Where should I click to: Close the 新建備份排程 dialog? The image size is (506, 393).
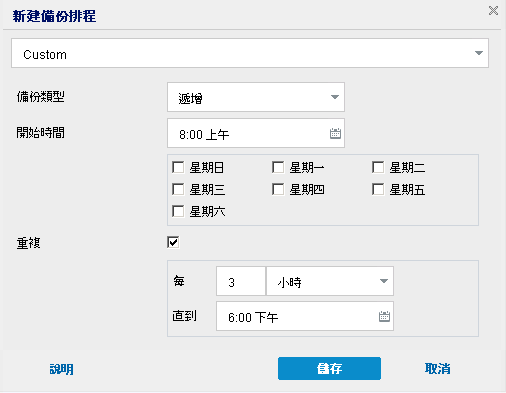click(493, 11)
